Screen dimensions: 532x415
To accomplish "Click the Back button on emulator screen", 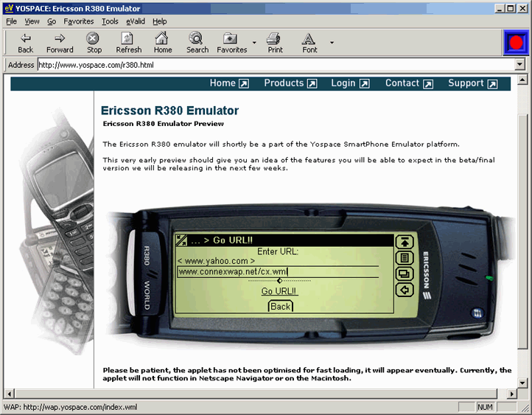I will point(280,306).
